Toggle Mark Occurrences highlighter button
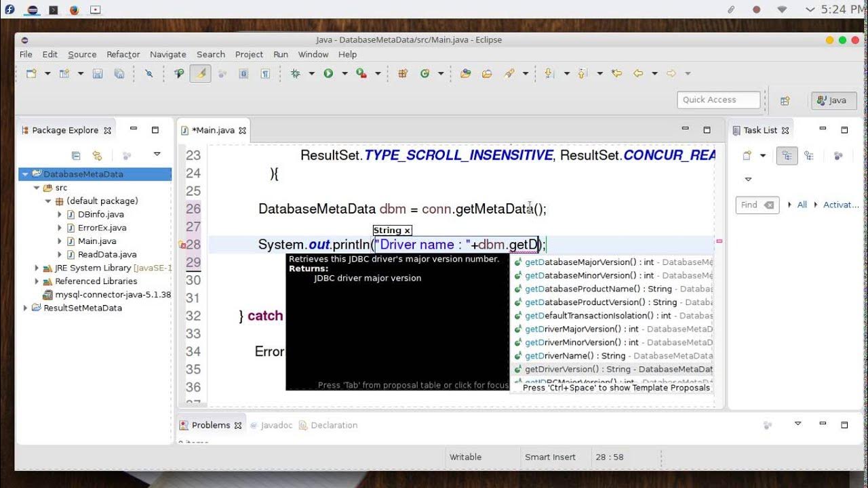 coord(200,73)
